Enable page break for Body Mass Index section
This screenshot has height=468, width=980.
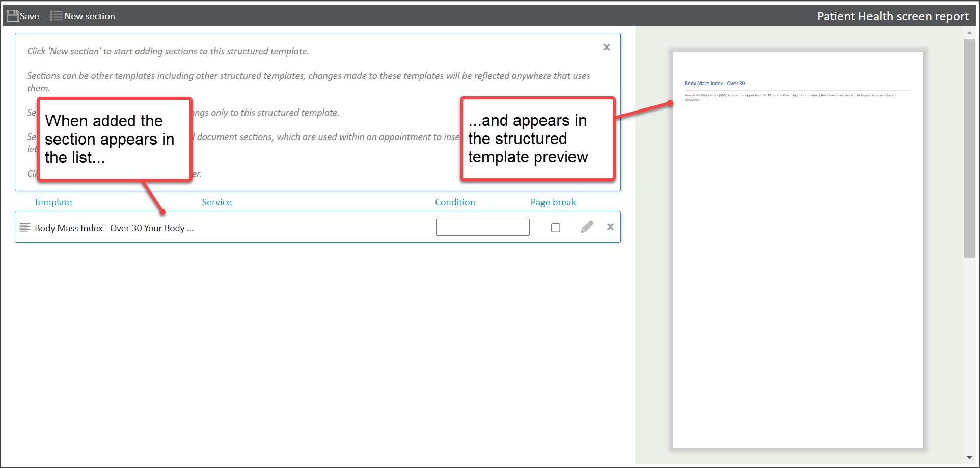tap(556, 228)
